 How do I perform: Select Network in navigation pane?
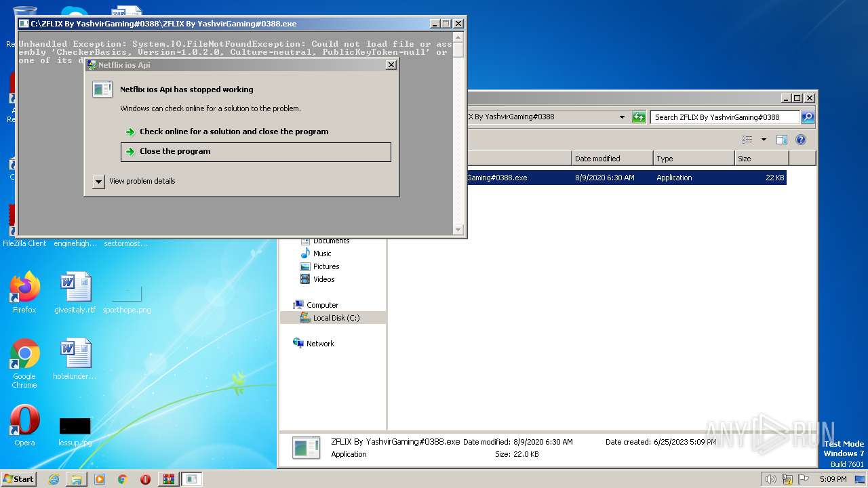click(x=320, y=344)
